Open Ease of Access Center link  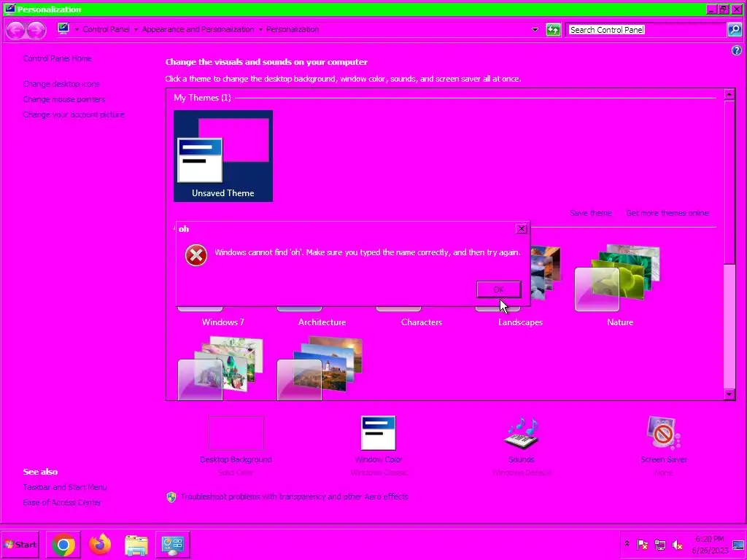click(x=62, y=502)
